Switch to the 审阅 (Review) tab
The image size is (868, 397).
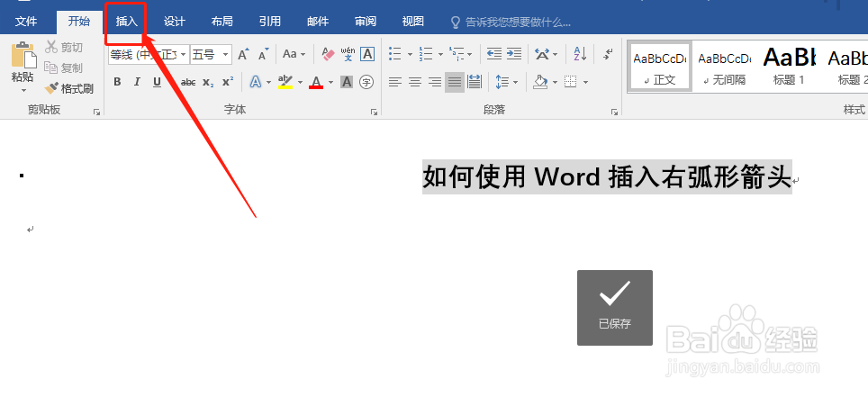[366, 22]
